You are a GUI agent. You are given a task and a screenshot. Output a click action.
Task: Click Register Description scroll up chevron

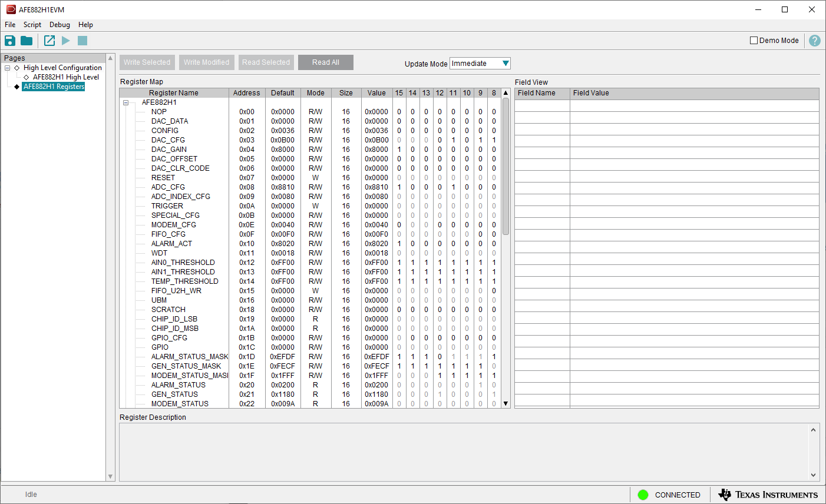point(814,430)
